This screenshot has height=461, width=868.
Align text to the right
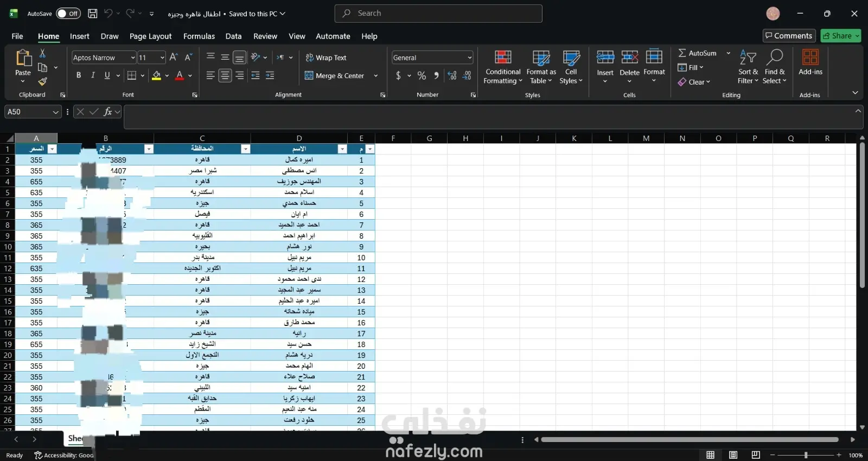[x=240, y=75]
